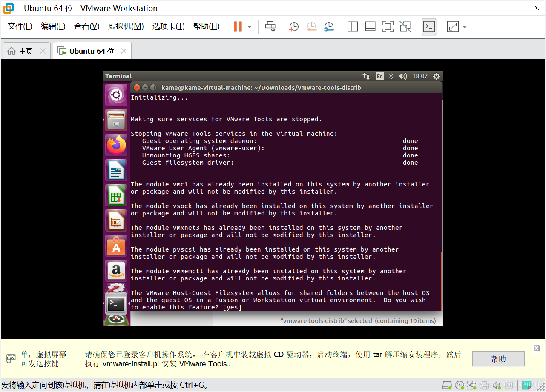Open the 虚拟机(M) menu
546x392 pixels.
(126, 26)
